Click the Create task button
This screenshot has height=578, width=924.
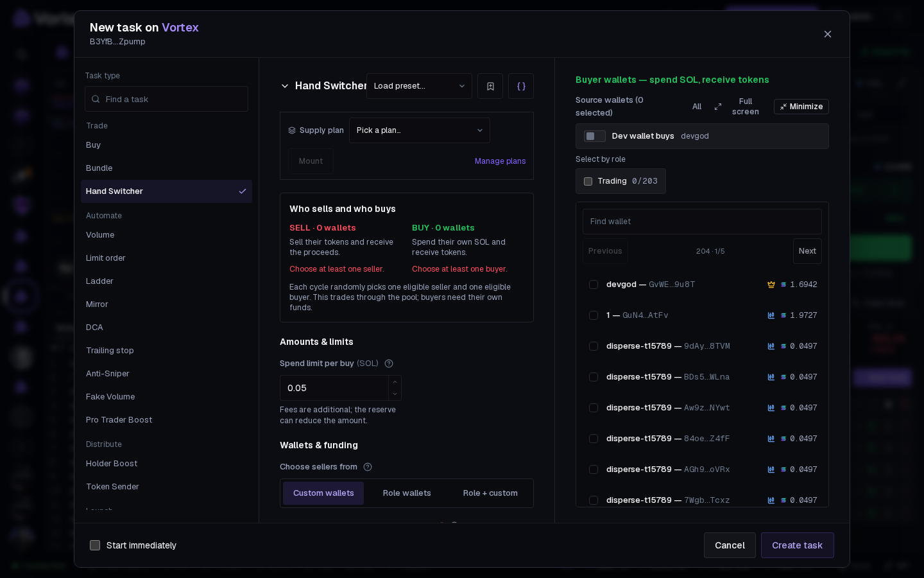(798, 545)
